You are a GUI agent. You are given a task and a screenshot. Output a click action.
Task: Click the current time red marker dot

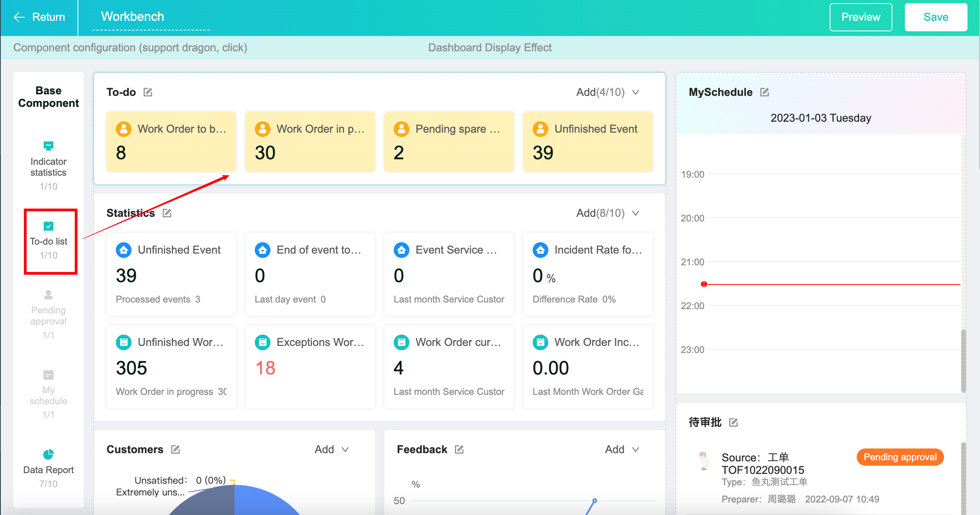pyautogui.click(x=704, y=284)
